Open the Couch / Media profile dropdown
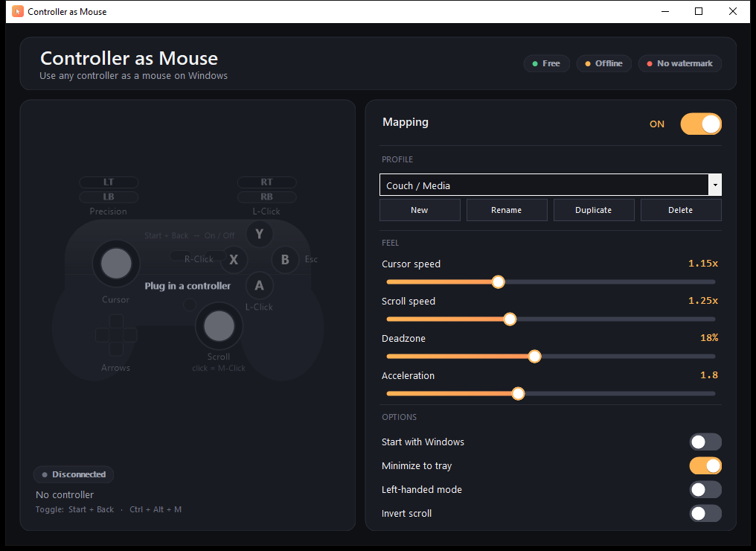756x551 pixels. coord(551,185)
